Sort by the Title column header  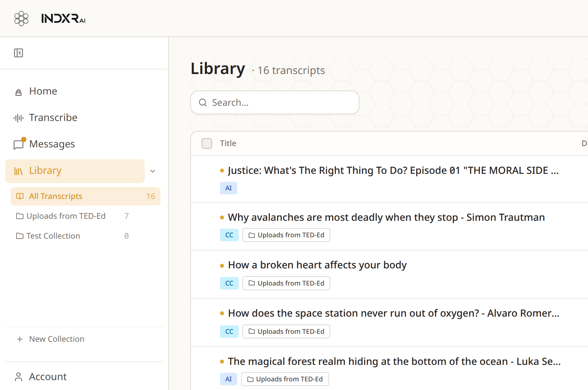(x=228, y=143)
